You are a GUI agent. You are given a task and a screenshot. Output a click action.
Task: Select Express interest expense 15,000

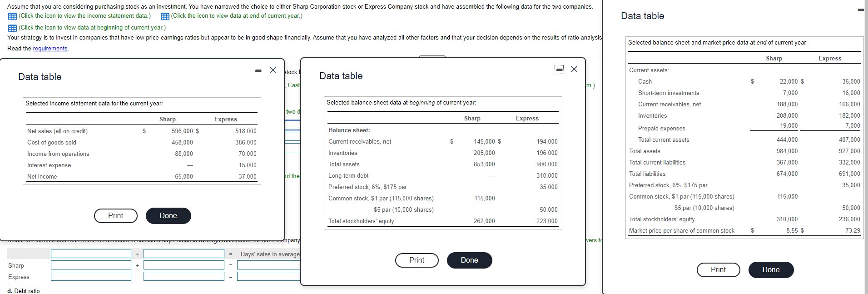(x=248, y=165)
